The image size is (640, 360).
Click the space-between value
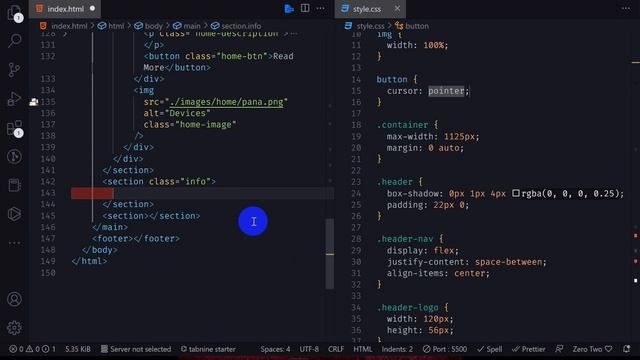pos(508,262)
